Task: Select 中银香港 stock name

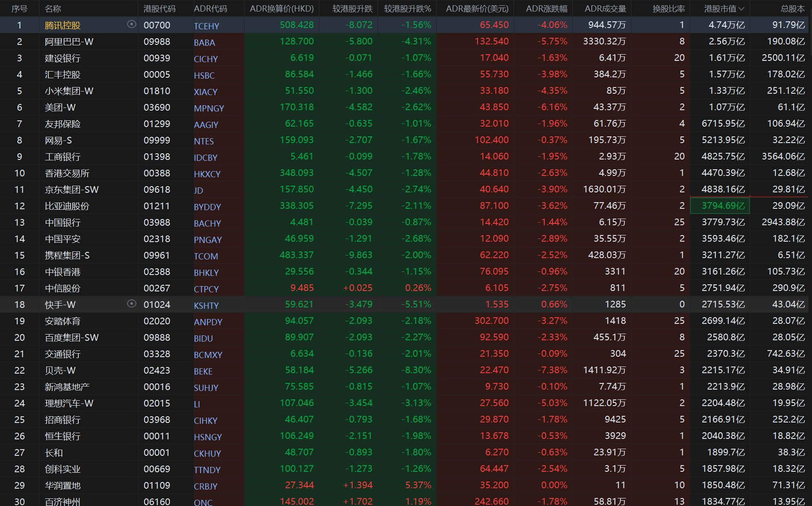Action: (x=63, y=272)
